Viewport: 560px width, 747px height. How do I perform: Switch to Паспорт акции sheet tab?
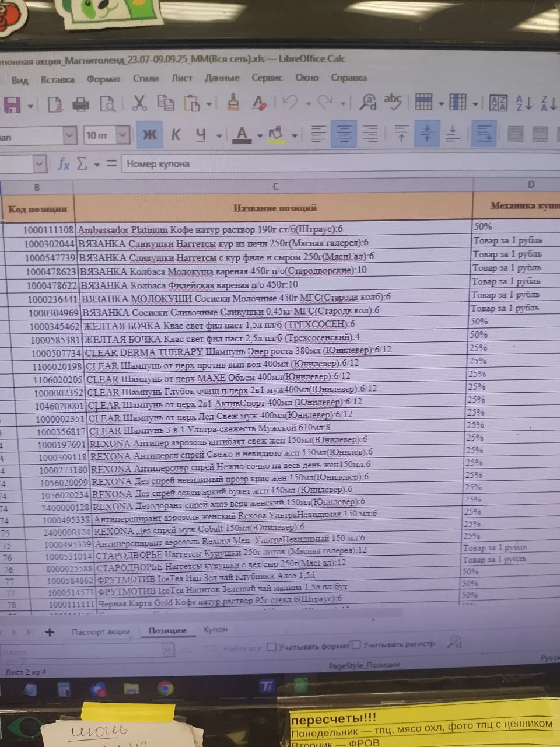100,631
